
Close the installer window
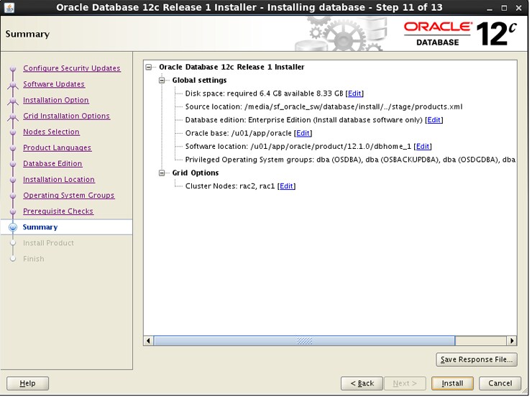(519, 8)
